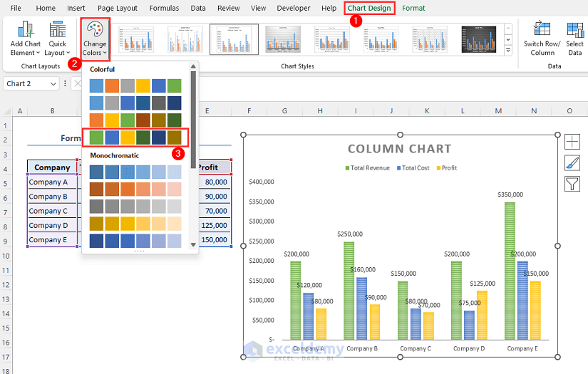This screenshot has height=374, width=588.
Task: Switch to the Developer tab
Action: 294,8
